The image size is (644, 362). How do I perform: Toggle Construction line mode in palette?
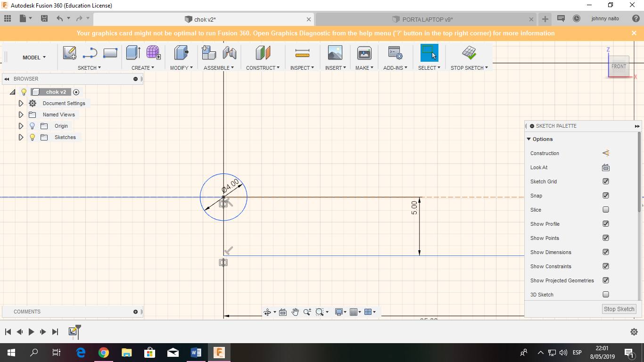[606, 153]
